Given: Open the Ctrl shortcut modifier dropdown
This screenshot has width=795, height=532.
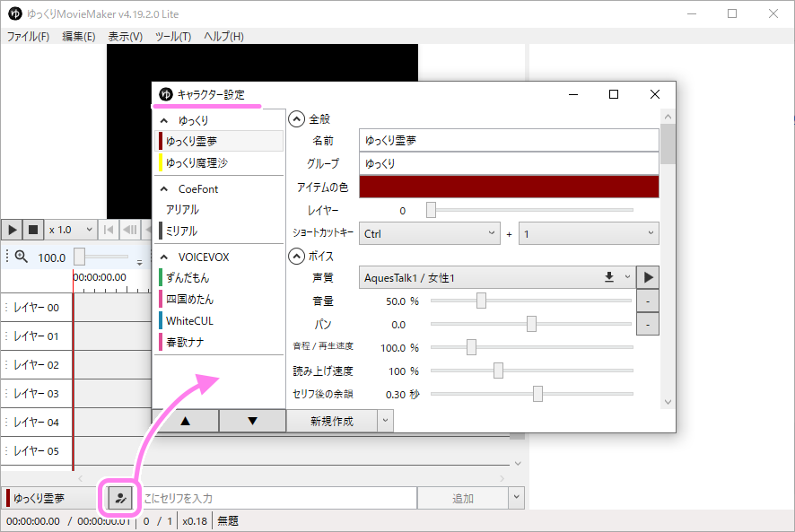Looking at the screenshot, I should 430,233.
